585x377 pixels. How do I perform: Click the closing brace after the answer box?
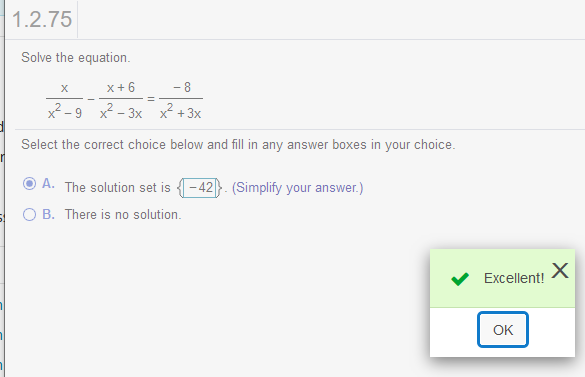220,188
